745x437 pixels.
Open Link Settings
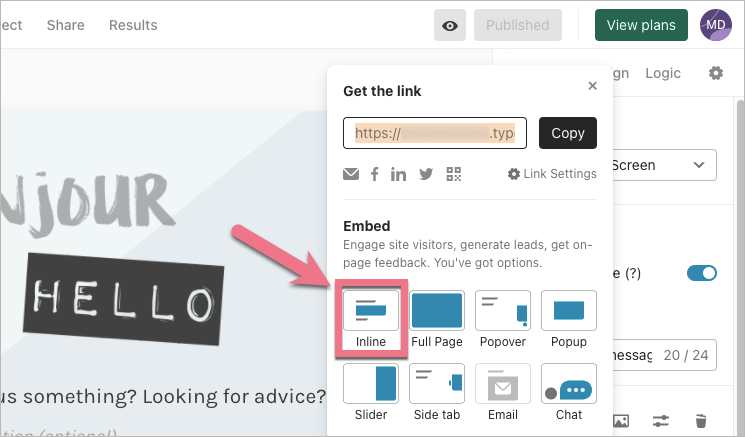[552, 174]
